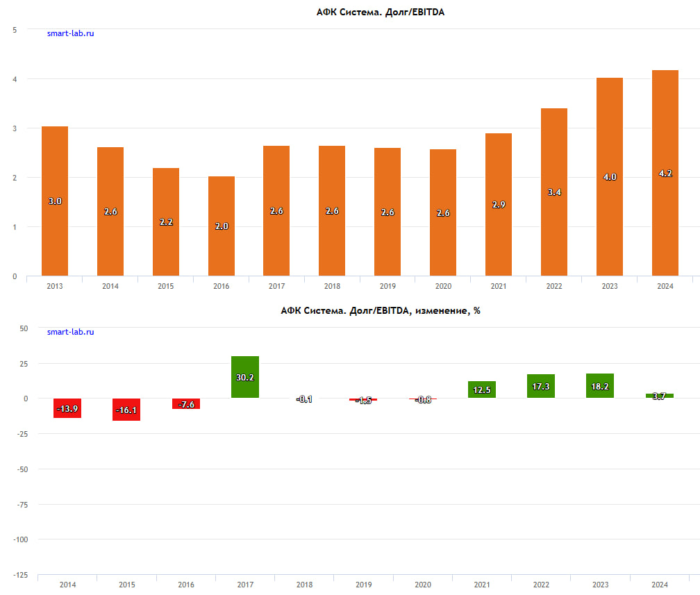Open the smart-lab.ru link in top chart
700x595 pixels.
pos(71,33)
